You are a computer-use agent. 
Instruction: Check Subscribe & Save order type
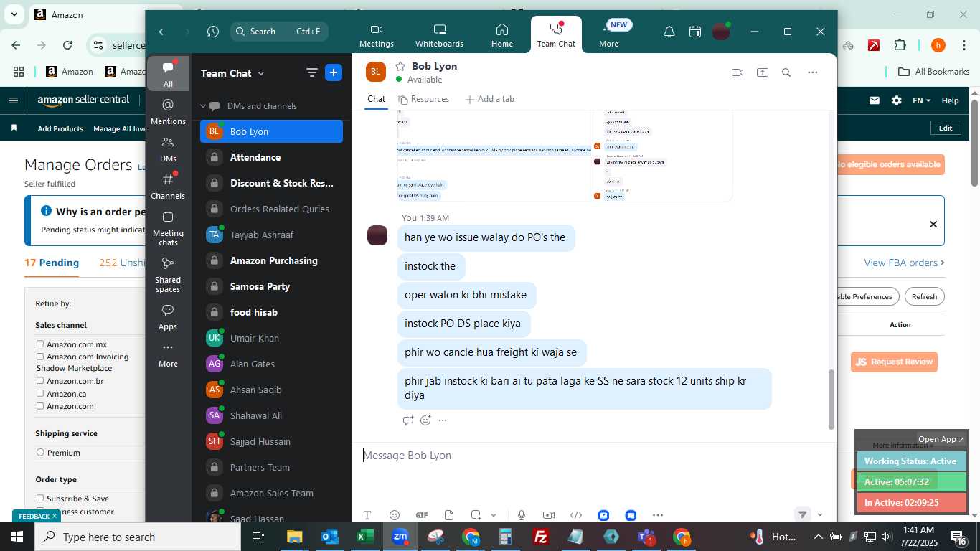(x=40, y=499)
